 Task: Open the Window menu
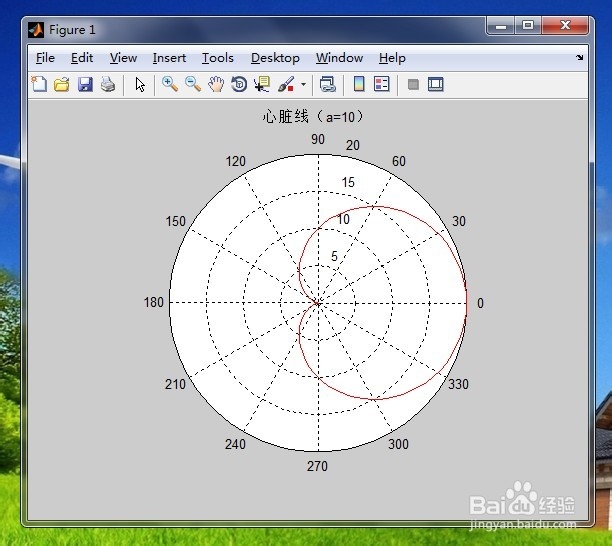point(340,58)
